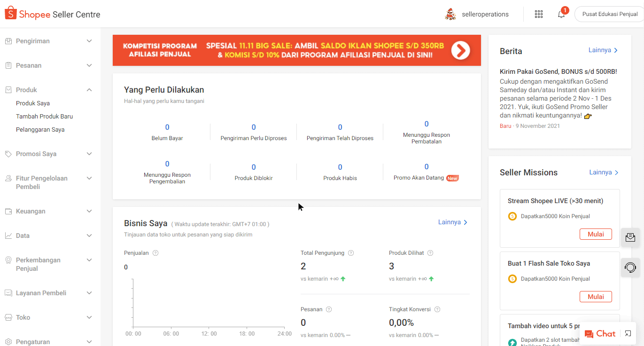Click the Total Pengunjung help icon

point(351,253)
